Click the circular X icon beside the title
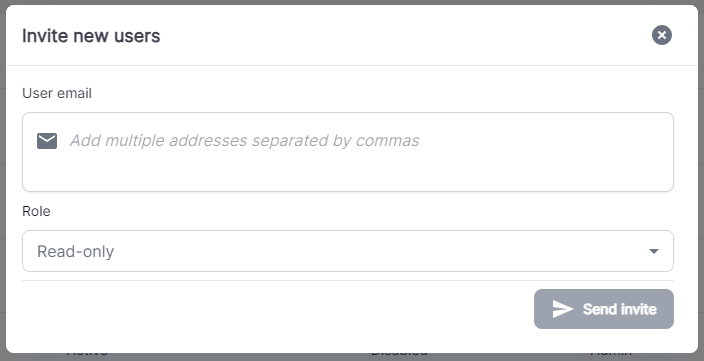The height and width of the screenshot is (361, 704). tap(662, 35)
